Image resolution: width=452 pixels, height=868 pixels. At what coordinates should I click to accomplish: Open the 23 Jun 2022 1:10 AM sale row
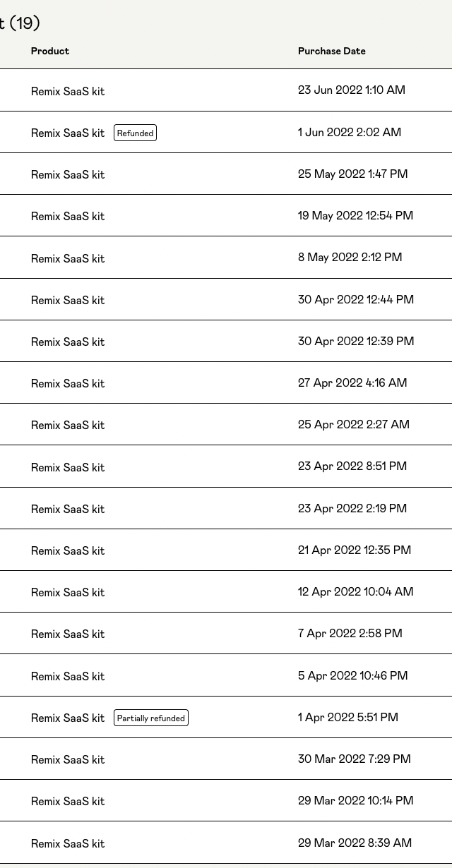pos(226,90)
